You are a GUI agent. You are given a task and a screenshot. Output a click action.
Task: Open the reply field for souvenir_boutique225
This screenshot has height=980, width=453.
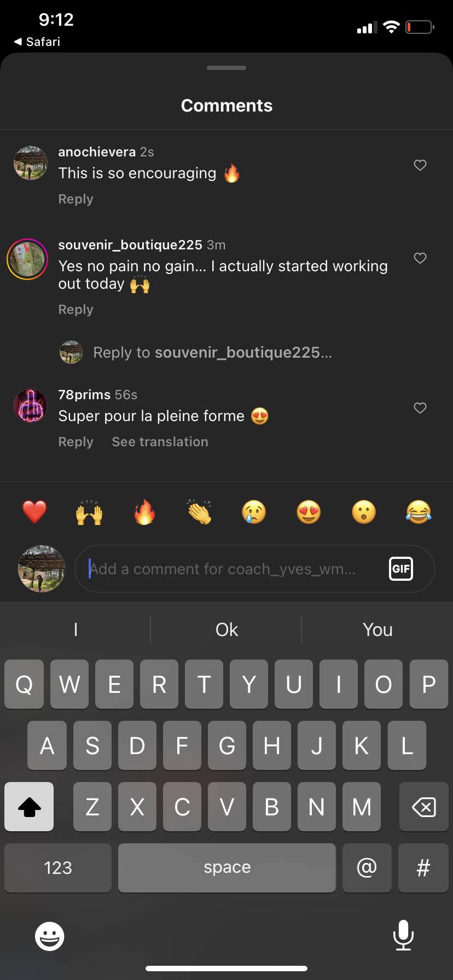coord(212,353)
